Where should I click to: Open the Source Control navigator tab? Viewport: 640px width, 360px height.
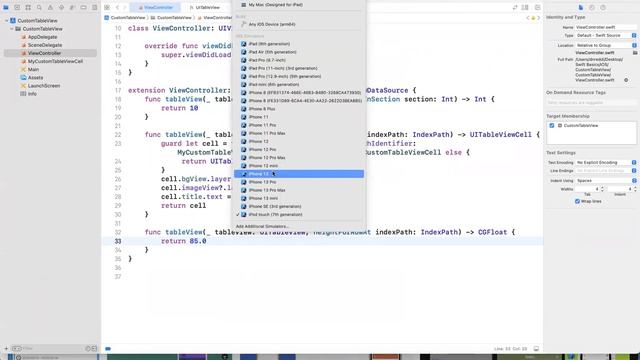(17, 7)
